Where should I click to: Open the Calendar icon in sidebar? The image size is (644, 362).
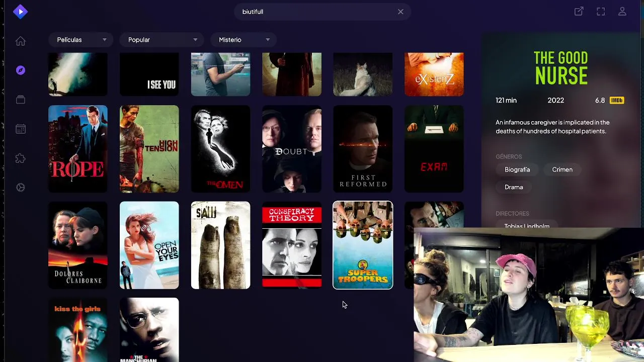pyautogui.click(x=21, y=129)
